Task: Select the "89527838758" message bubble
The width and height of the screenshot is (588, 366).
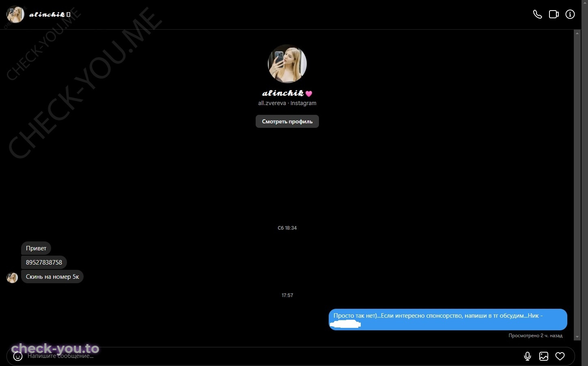Action: (x=44, y=263)
